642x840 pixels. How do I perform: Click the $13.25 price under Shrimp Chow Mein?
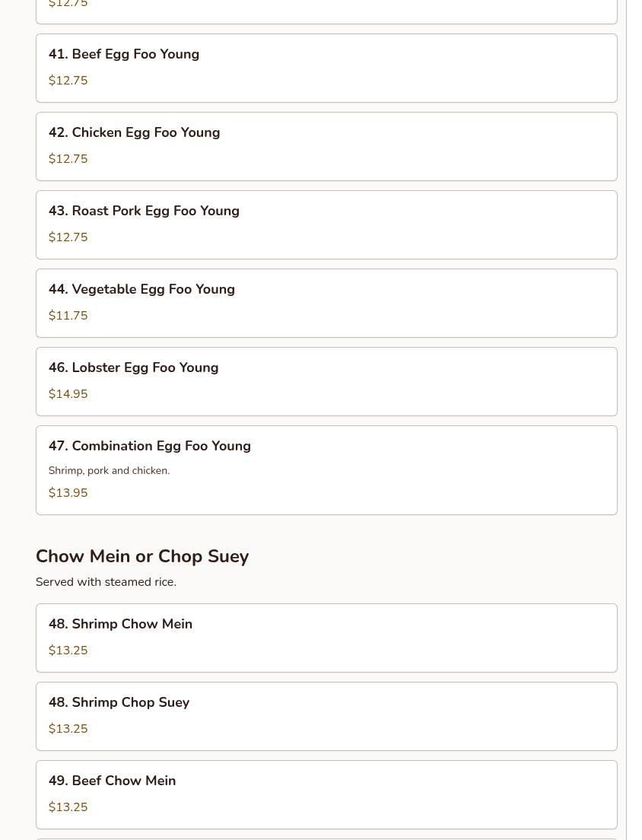(68, 651)
